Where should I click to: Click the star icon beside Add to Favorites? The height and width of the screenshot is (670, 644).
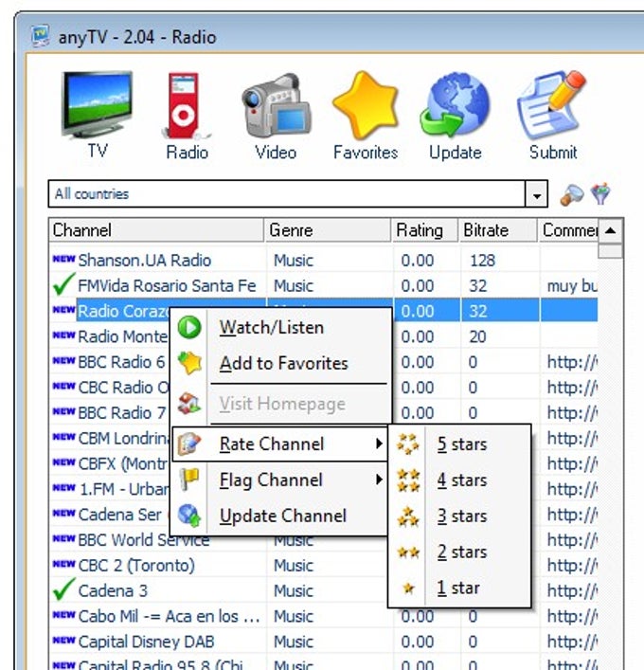(189, 363)
